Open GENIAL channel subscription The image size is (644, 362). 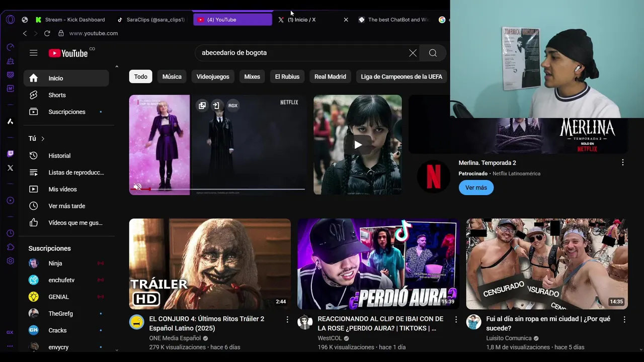pos(66,297)
